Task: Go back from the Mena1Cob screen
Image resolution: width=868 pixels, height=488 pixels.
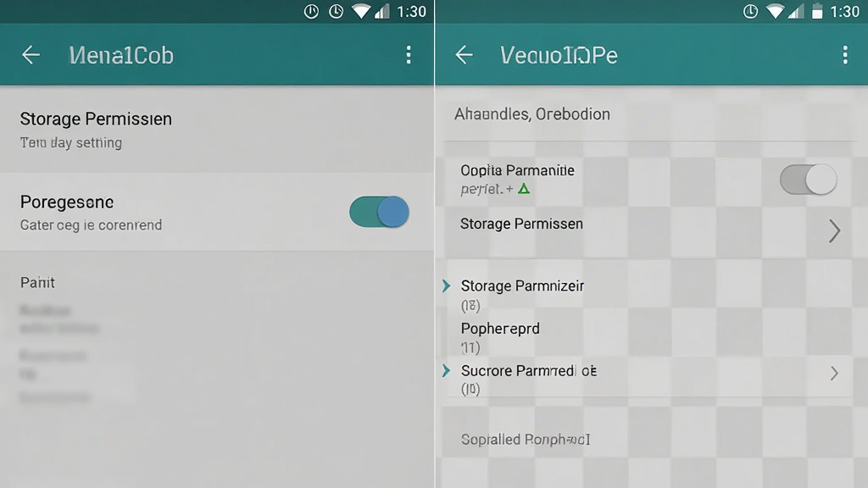Action: [x=31, y=55]
